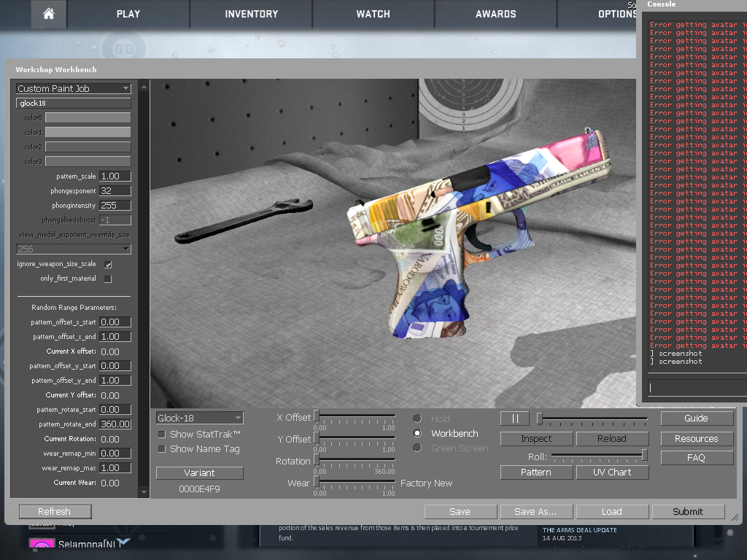Edit pattern_offset_y_end field
Screen dimensions: 747x560
[115, 381]
